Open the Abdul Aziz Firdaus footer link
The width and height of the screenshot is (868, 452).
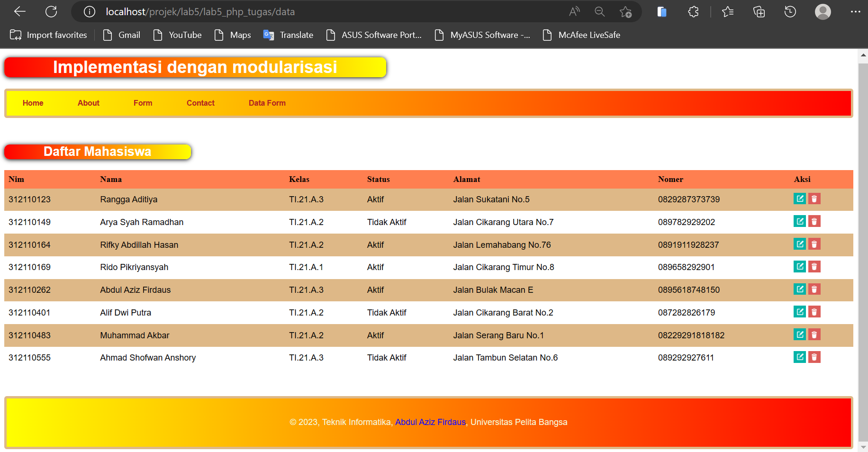point(430,422)
